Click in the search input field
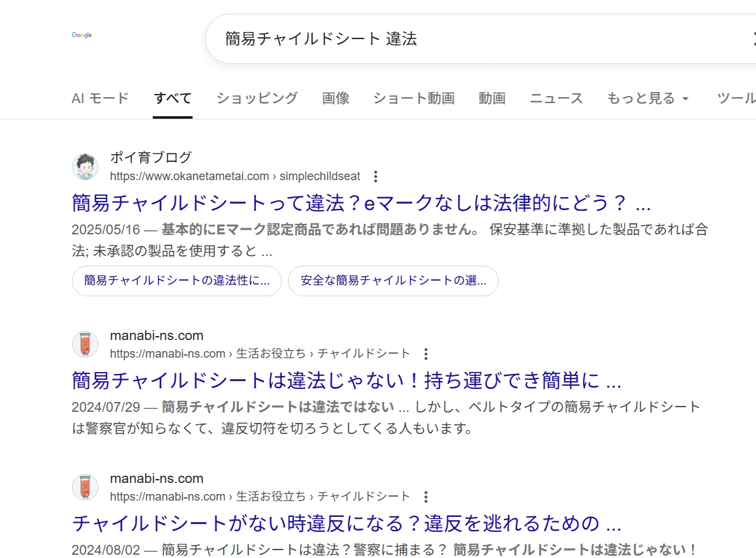 (457, 39)
